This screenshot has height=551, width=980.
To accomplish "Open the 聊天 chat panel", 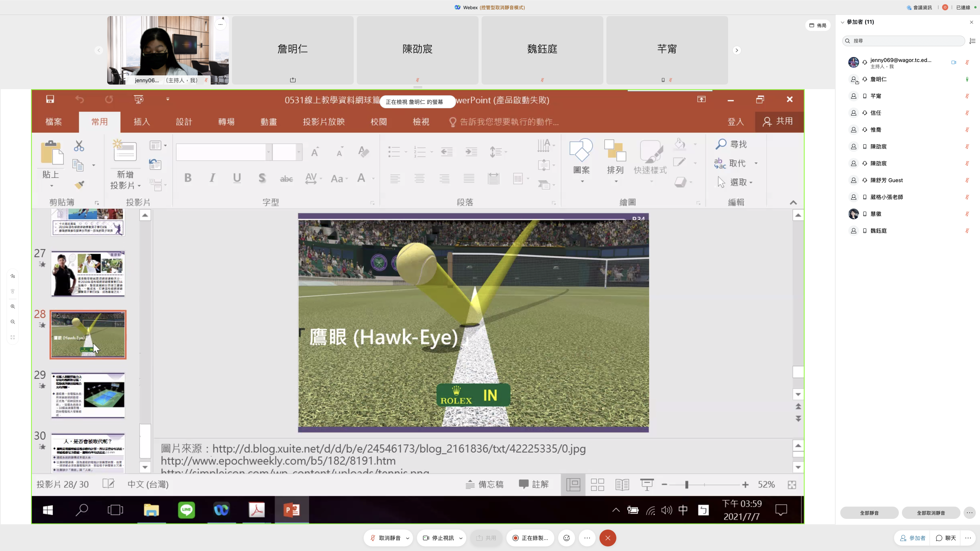I will (x=946, y=538).
